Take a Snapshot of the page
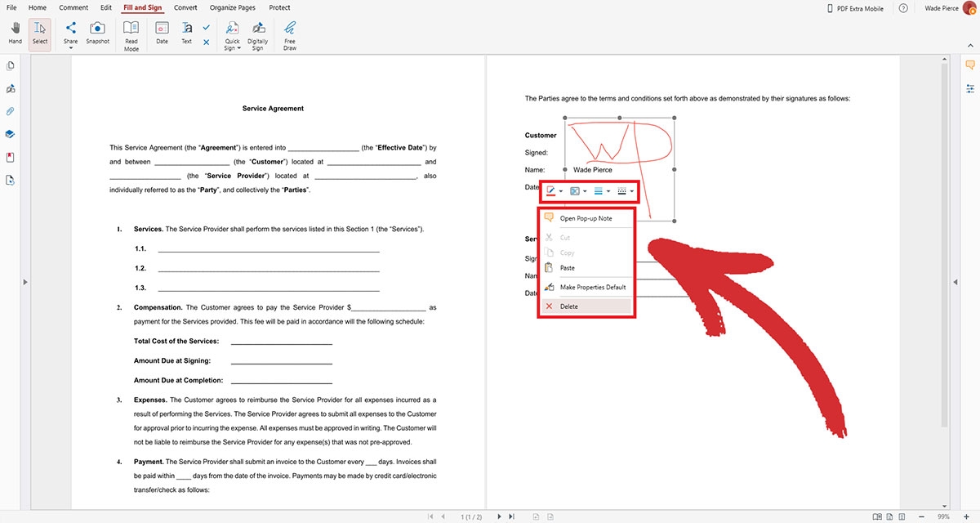This screenshot has width=980, height=523. [x=97, y=33]
